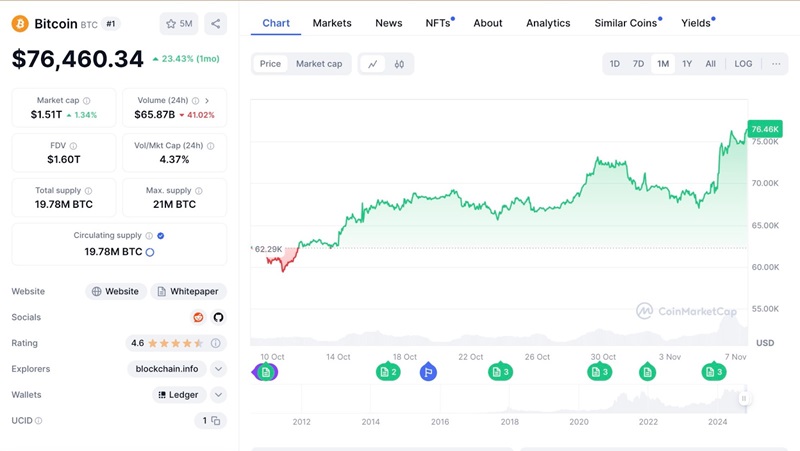The image size is (800, 451).
Task: Open the chart more options ellipsis
Action: [776, 64]
